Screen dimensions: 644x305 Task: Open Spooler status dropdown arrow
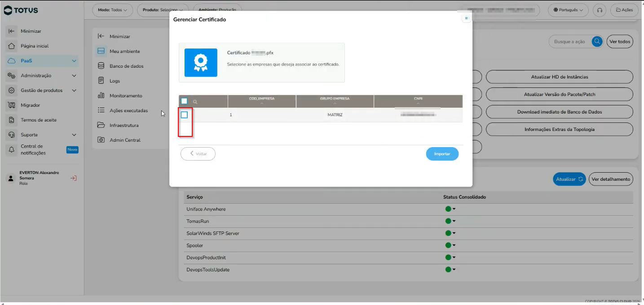click(x=454, y=245)
